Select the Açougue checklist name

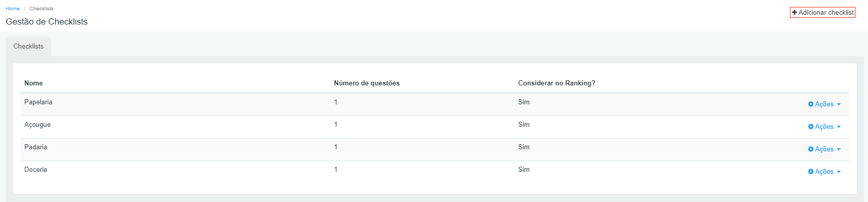tap(37, 125)
